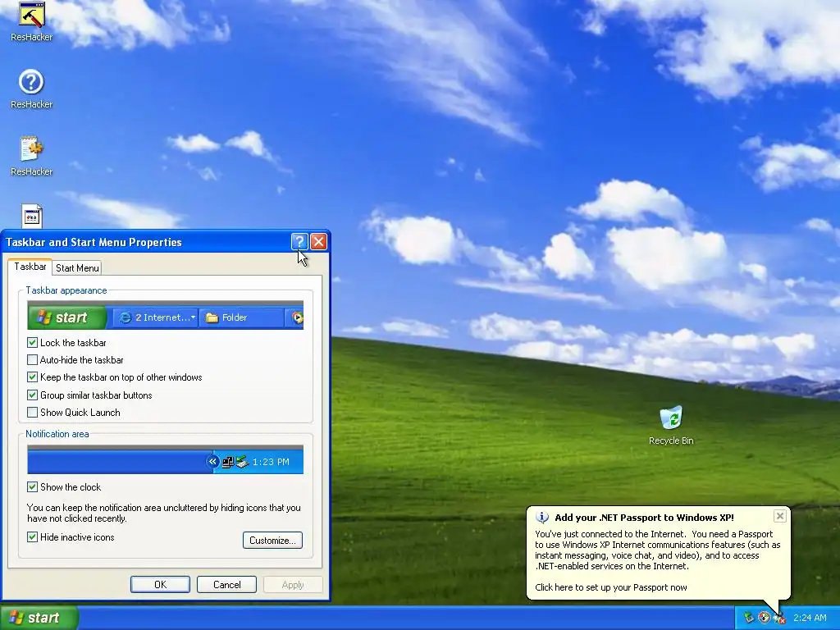This screenshot has width=840, height=630.
Task: Select the ResHacker help question mark icon
Action: [x=31, y=82]
